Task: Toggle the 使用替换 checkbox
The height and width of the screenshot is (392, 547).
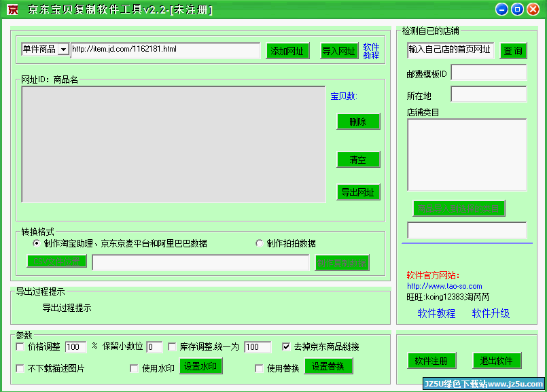Action: pos(259,368)
